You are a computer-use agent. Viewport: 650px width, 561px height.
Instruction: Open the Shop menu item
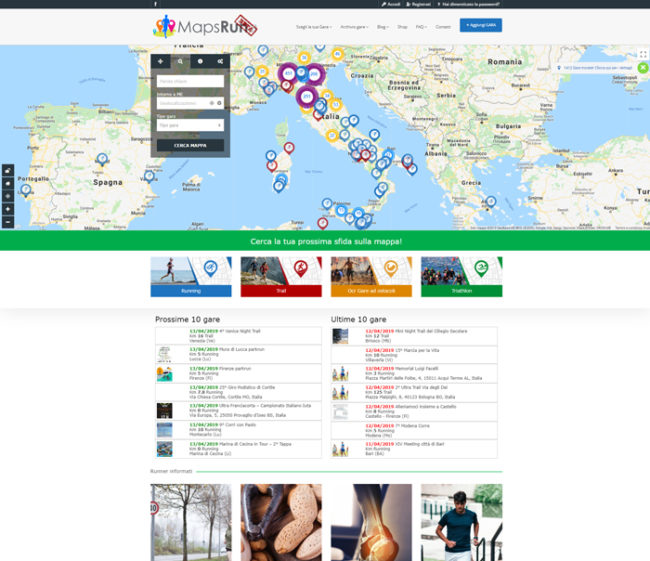click(402, 26)
